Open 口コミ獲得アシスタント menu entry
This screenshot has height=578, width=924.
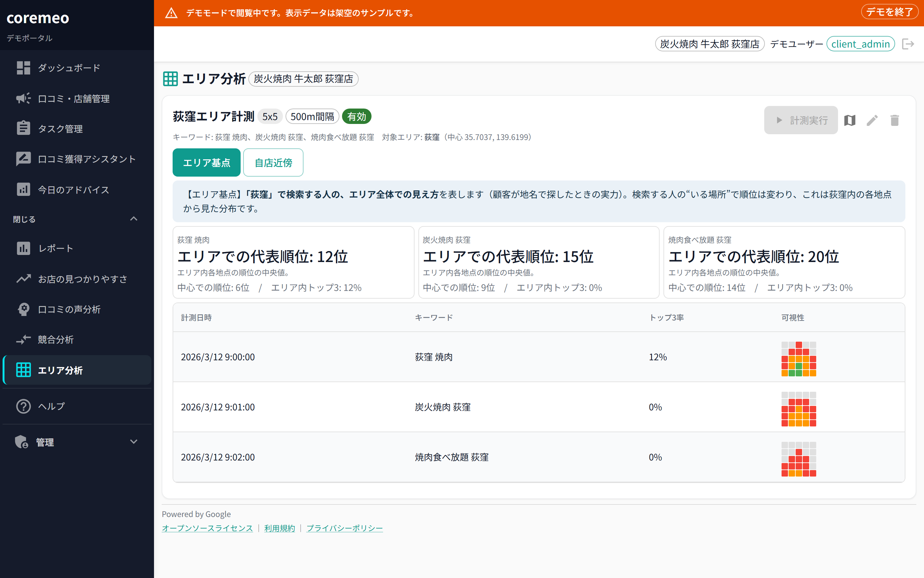pos(77,159)
